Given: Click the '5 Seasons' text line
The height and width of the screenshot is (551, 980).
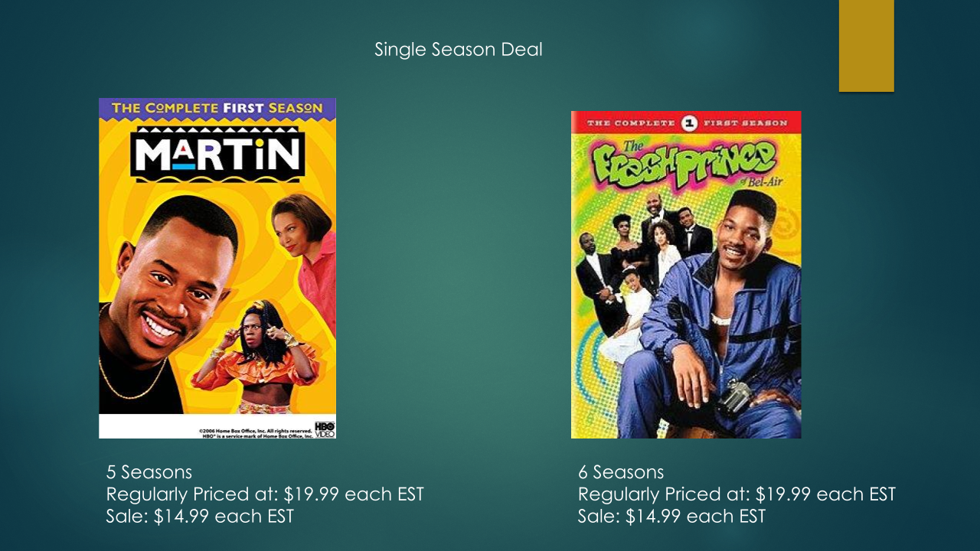Looking at the screenshot, I should [x=149, y=471].
